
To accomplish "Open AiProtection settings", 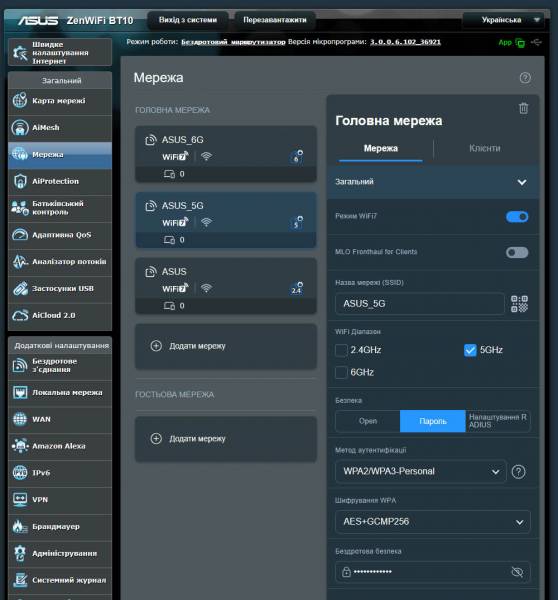I will tap(60, 181).
